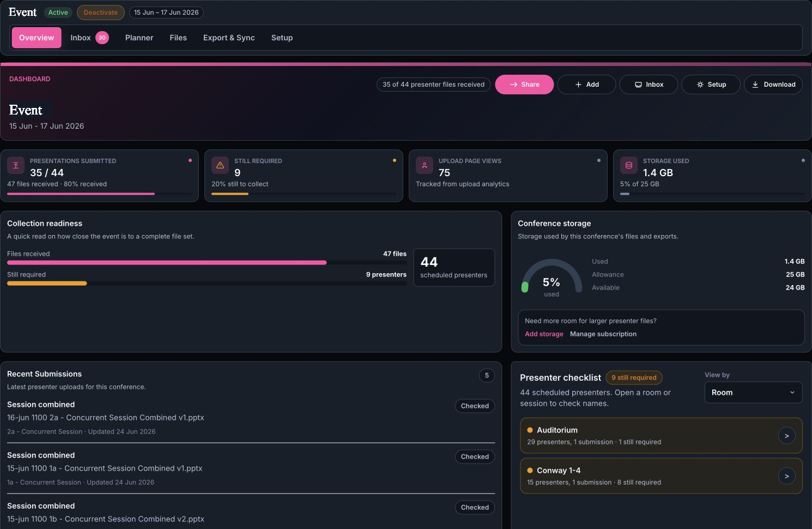Screen dimensions: 812x529
Task: Click the '9 presenters' label
Action: [386, 275]
